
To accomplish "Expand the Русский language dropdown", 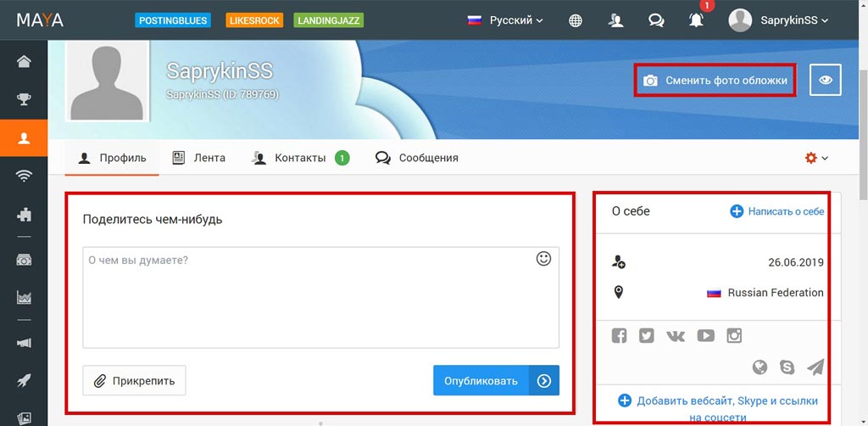I will click(x=506, y=20).
